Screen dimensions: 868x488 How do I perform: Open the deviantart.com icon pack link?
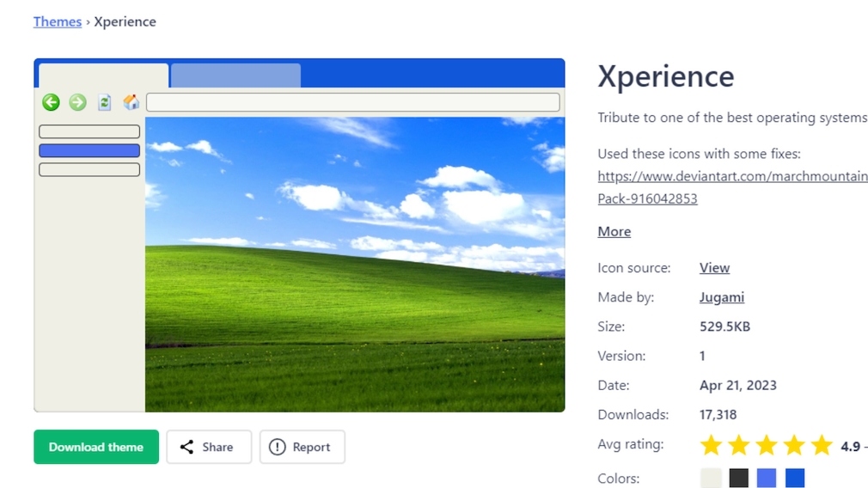[x=733, y=176]
